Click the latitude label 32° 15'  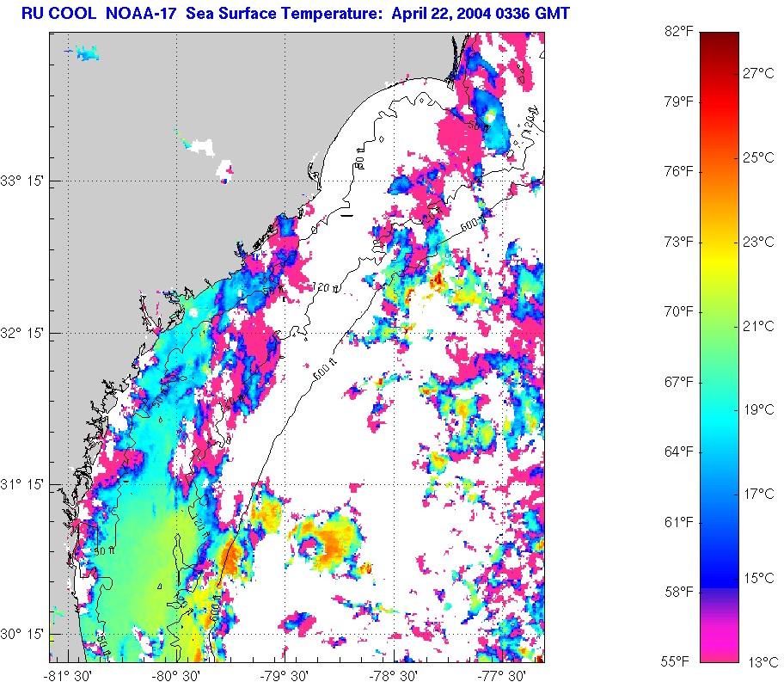[22, 333]
